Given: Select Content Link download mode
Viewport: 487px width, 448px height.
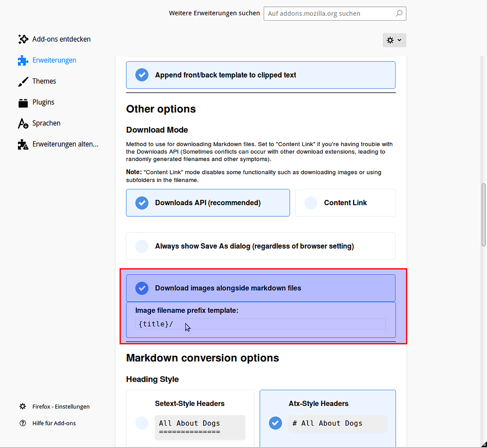Looking at the screenshot, I should click(x=311, y=203).
